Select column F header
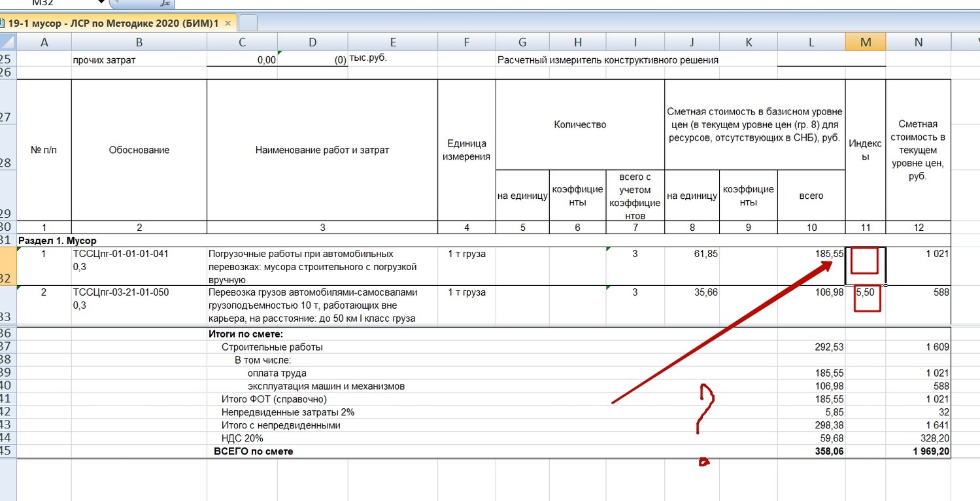980x501 pixels. click(x=467, y=43)
